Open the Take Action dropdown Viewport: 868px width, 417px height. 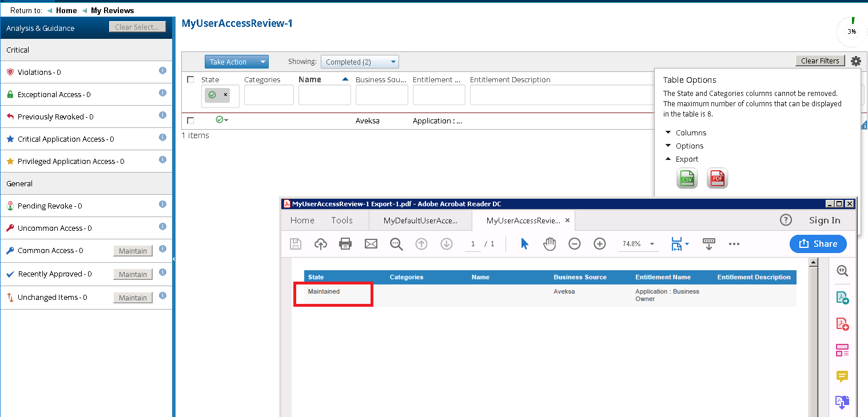(236, 61)
